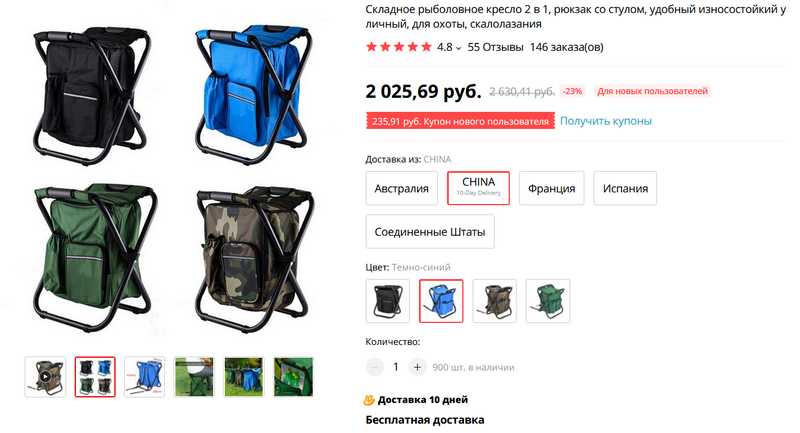
Task: Select shipping from Испания
Action: pyautogui.click(x=625, y=188)
